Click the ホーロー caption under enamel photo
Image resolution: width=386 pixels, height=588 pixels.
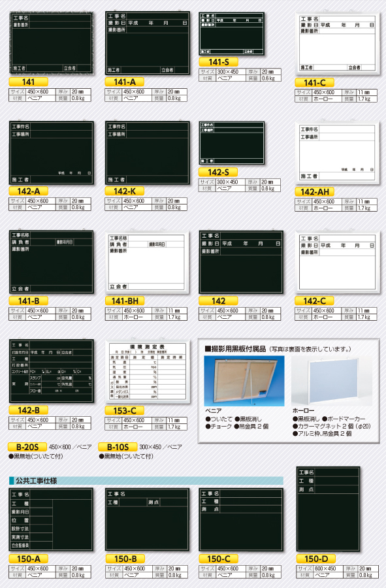click(x=304, y=411)
